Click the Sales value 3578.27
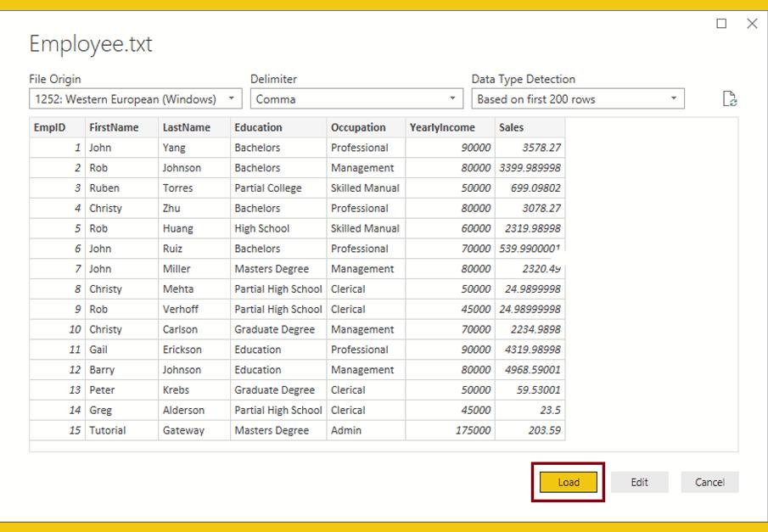The image size is (768, 532). [x=530, y=148]
